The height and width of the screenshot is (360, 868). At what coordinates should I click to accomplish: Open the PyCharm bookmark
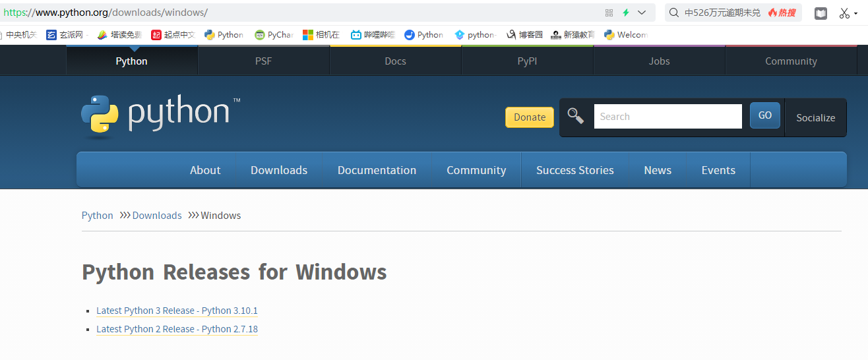(x=274, y=35)
